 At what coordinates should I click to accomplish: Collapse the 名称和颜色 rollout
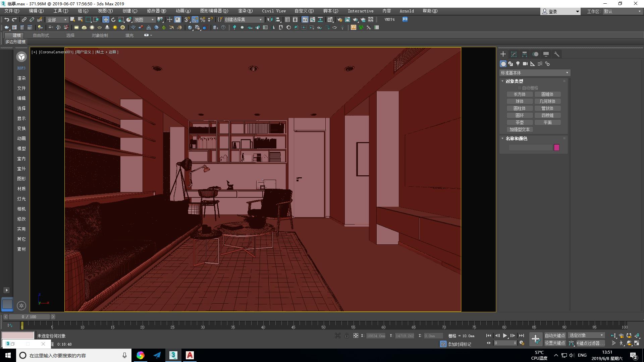(502, 138)
